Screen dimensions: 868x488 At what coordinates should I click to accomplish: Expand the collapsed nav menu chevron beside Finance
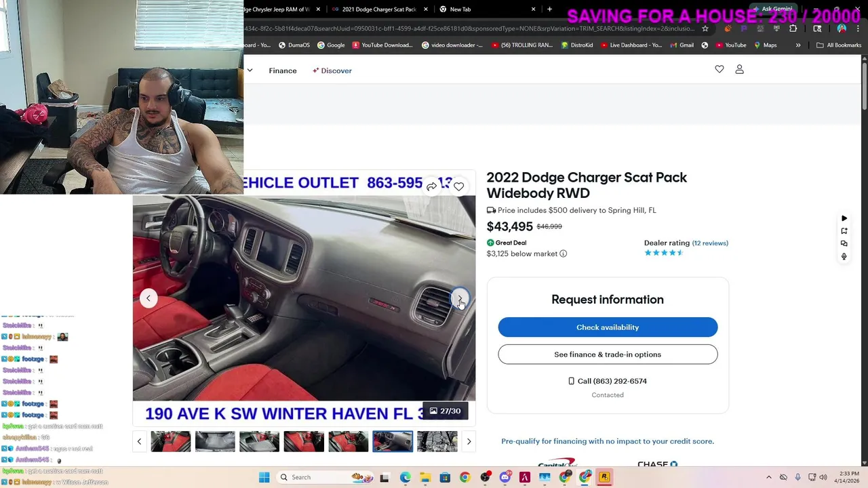(250, 70)
